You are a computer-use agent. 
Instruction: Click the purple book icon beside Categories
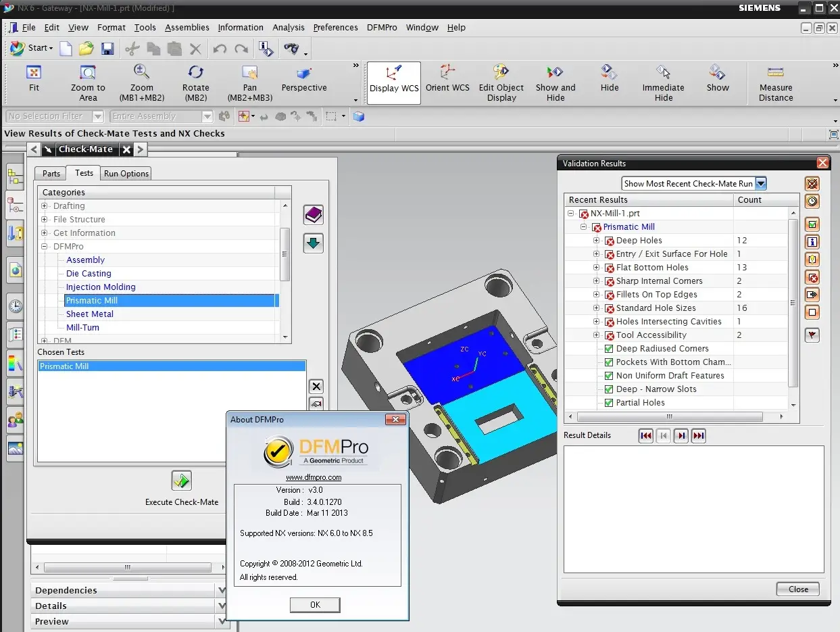(313, 215)
